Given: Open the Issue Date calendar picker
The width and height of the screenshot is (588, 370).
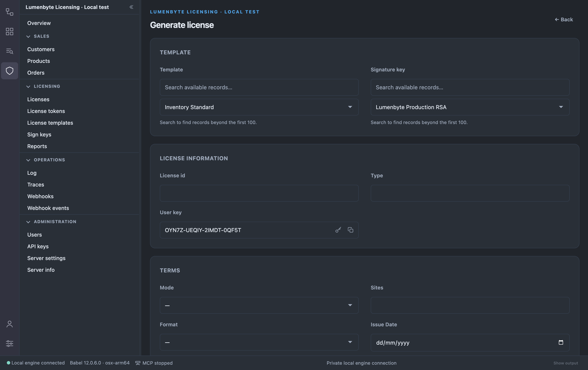Looking at the screenshot, I should click(561, 343).
